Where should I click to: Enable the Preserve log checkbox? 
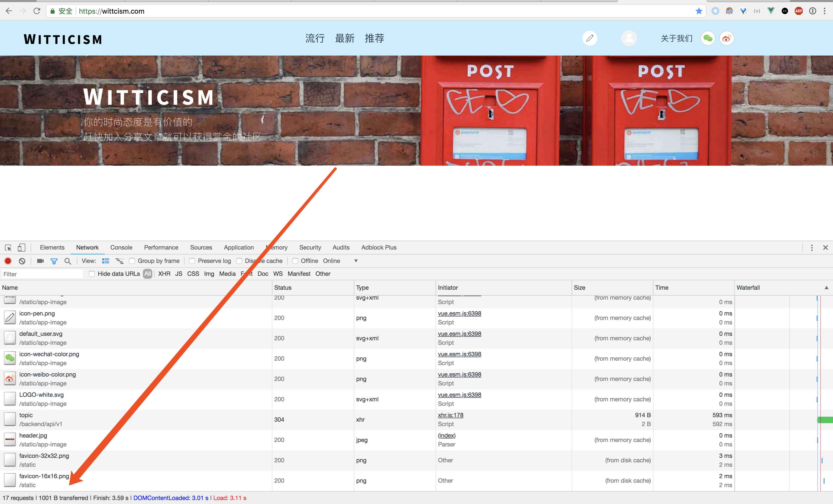coord(192,261)
